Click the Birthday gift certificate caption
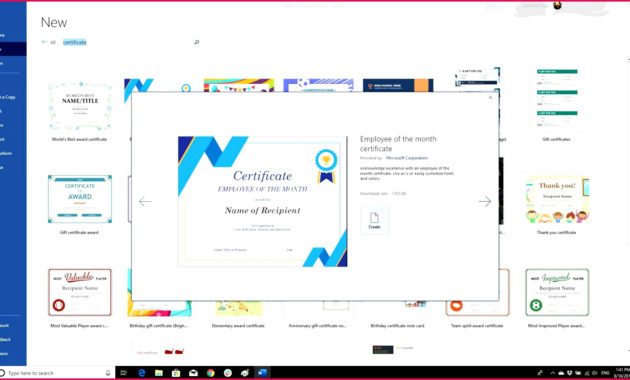This screenshot has width=630, height=380. pyautogui.click(x=158, y=326)
